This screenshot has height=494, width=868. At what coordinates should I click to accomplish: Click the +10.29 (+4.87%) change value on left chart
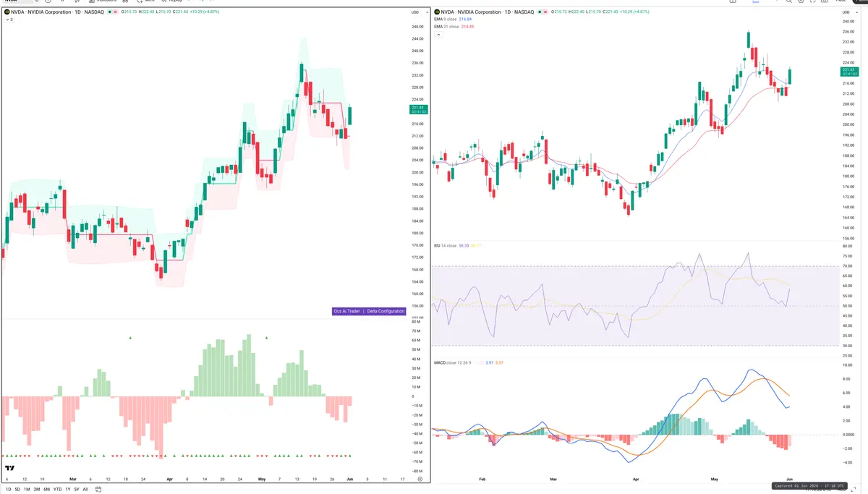203,12
